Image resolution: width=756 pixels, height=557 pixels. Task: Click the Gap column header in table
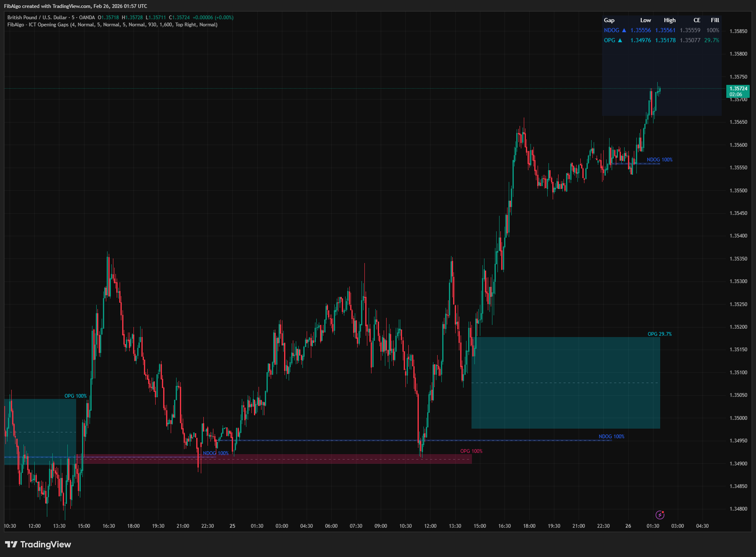(x=609, y=20)
